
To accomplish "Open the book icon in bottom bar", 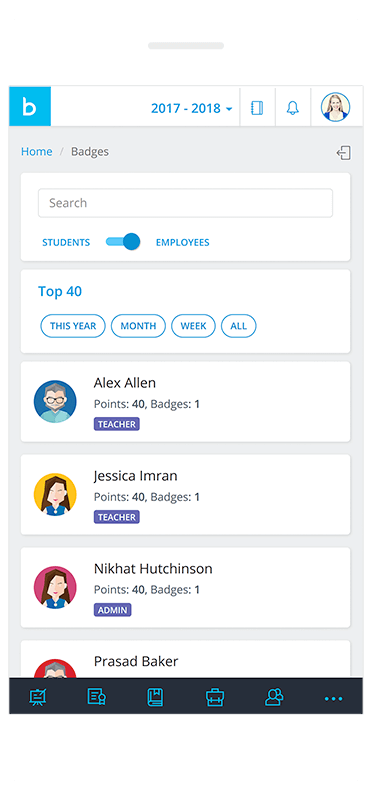I will pos(155,697).
